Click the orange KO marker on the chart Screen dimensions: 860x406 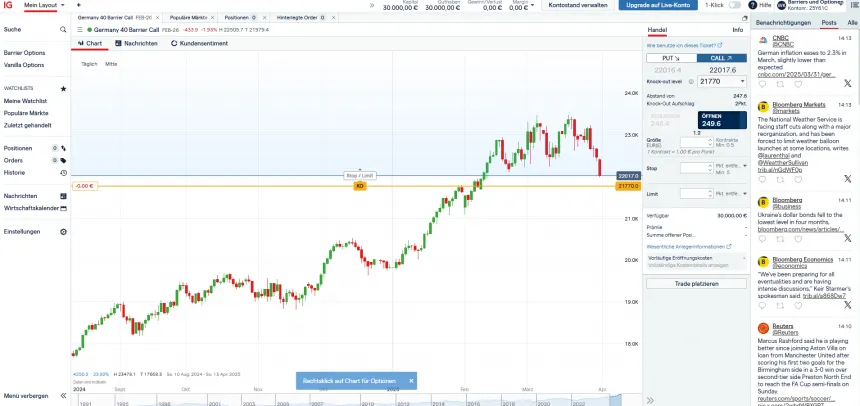(360, 186)
